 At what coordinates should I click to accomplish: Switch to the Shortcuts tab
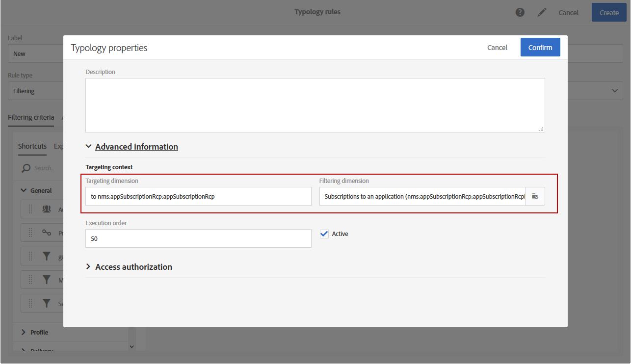[32, 146]
